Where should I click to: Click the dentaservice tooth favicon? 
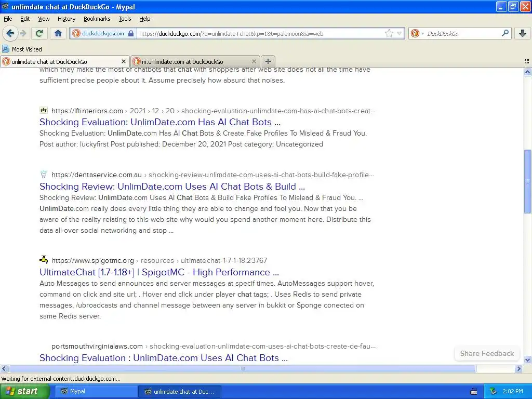(44, 175)
